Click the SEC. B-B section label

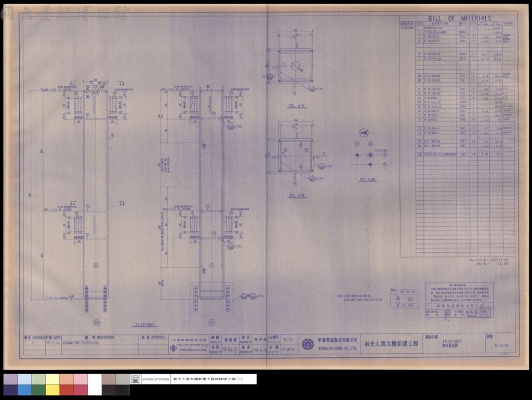[296, 196]
